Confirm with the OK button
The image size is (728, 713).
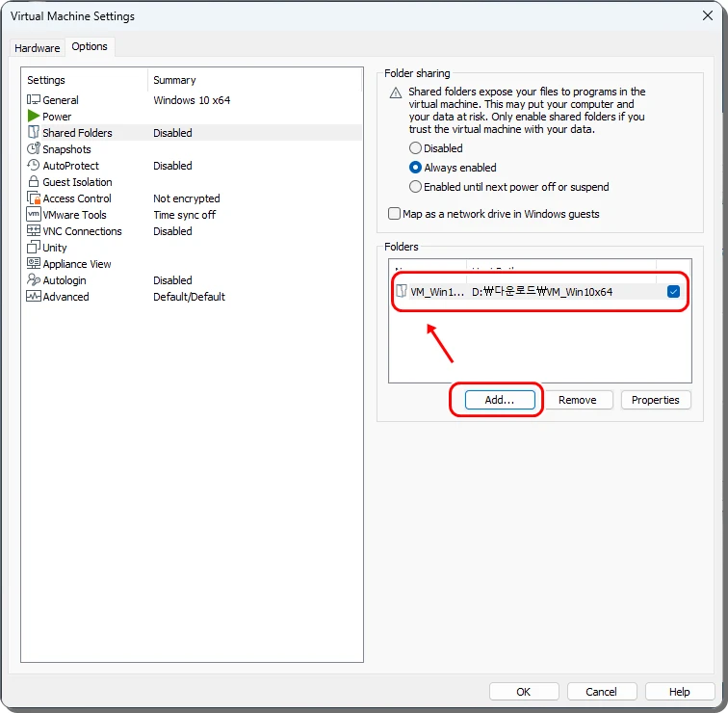(524, 692)
